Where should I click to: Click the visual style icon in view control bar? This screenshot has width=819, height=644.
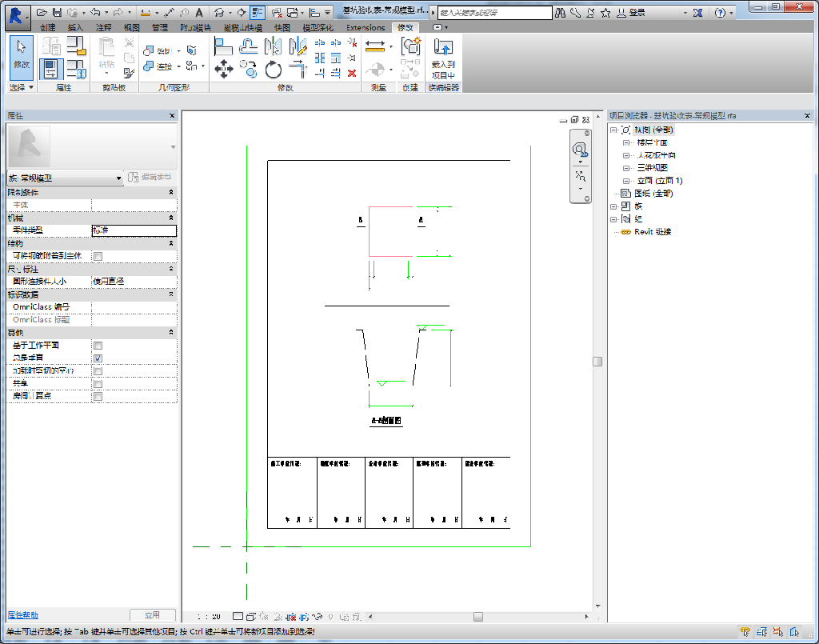(x=250, y=617)
